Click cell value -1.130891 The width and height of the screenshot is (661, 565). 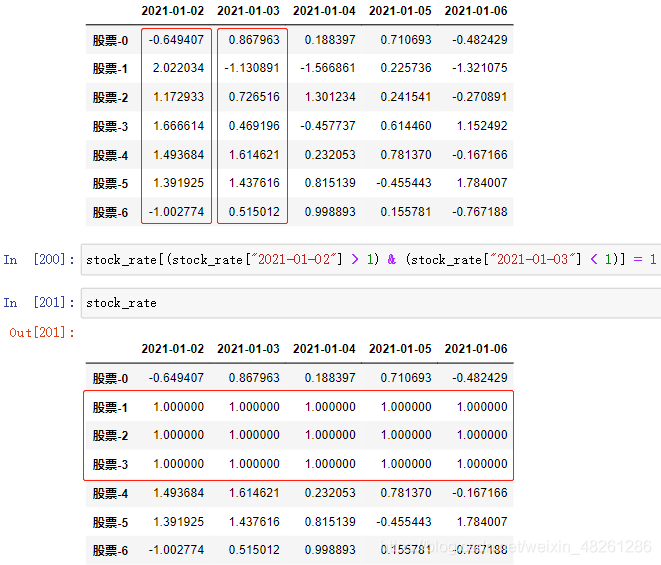point(252,68)
